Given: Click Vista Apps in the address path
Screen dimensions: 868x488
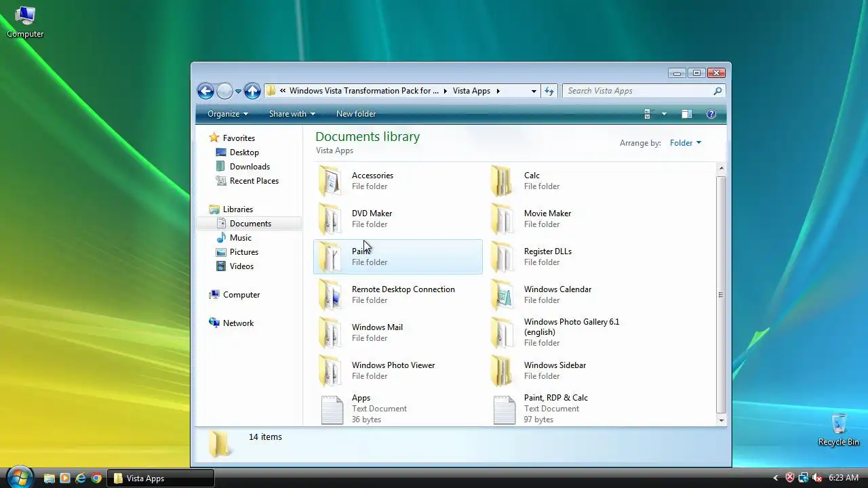Looking at the screenshot, I should 471,91.
